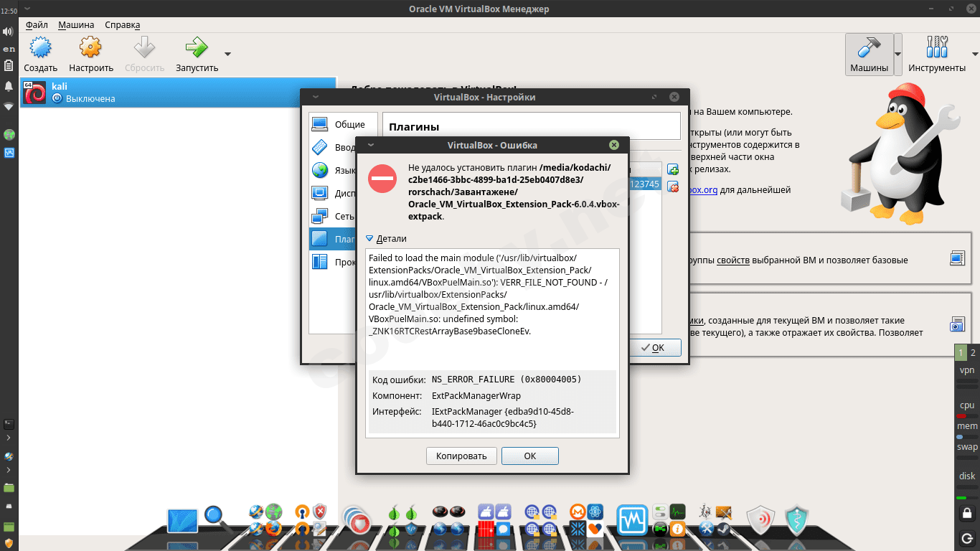Click the terminal icon in side panel
The image size is (980, 551).
pyautogui.click(x=9, y=424)
